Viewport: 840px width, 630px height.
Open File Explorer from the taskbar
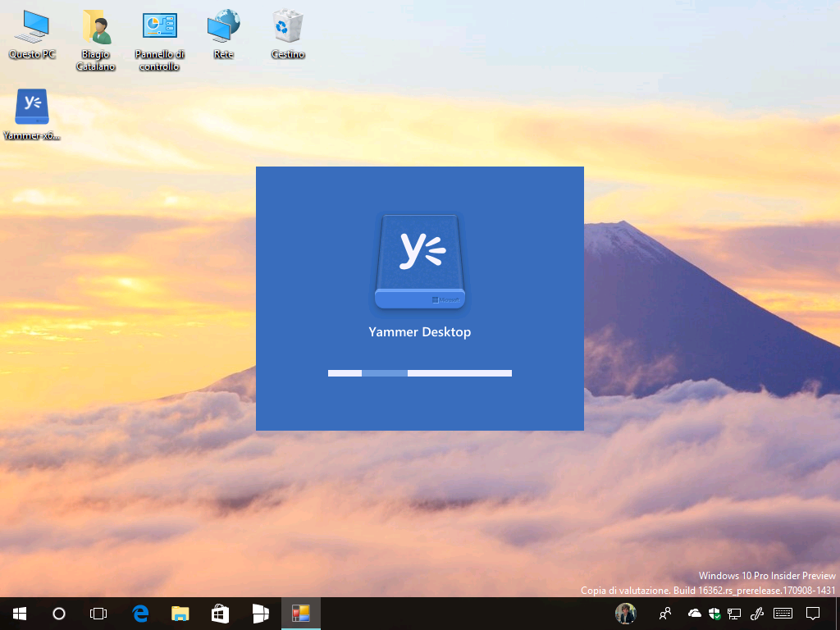[x=180, y=614]
